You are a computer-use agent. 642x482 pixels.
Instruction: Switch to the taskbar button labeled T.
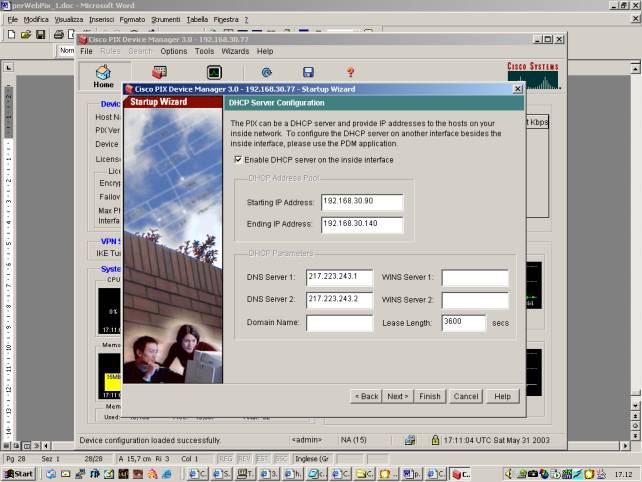pos(246,474)
